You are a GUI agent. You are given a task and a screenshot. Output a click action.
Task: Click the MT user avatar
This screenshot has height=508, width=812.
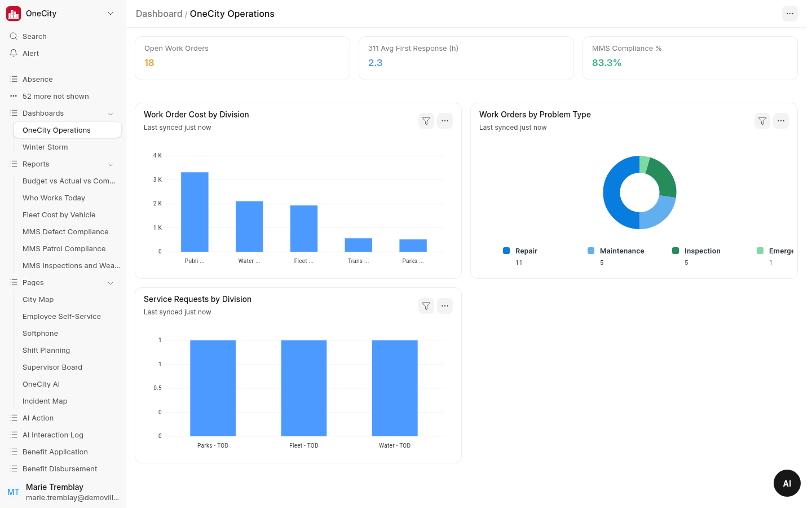click(14, 492)
